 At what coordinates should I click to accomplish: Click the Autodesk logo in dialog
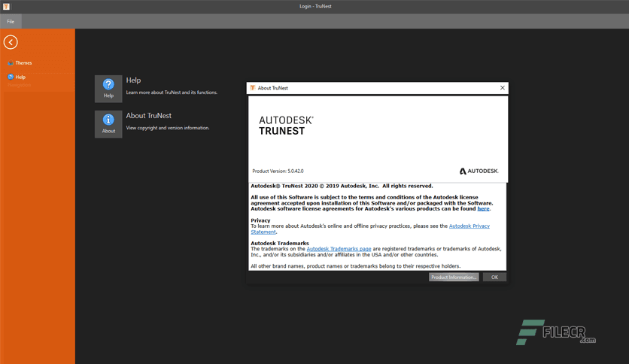point(479,171)
